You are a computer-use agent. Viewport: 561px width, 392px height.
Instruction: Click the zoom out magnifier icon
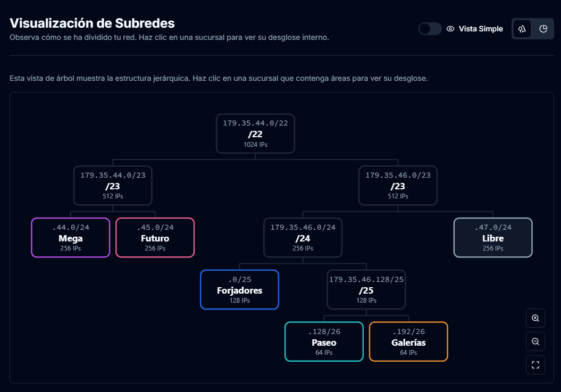click(535, 341)
